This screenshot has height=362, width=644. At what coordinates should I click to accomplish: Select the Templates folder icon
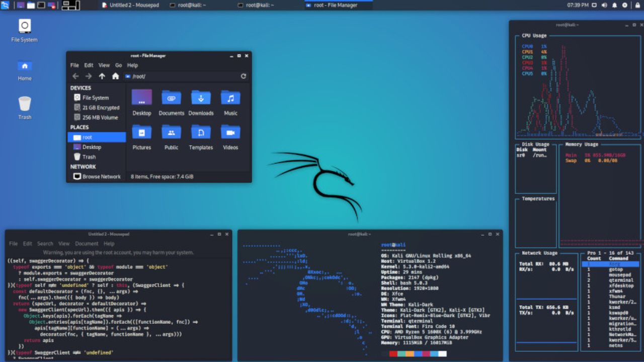(x=201, y=137)
